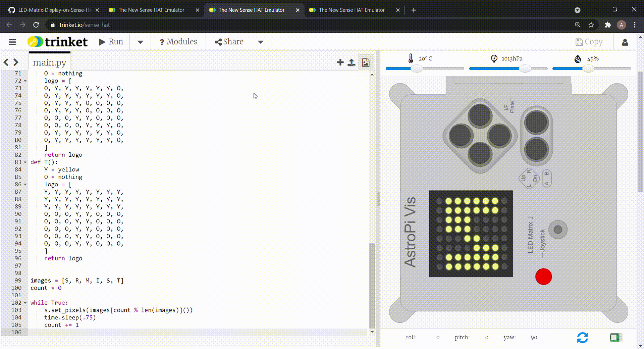The width and height of the screenshot is (644, 349).
Task: Open the image upload icon in the editor
Action: [352, 62]
